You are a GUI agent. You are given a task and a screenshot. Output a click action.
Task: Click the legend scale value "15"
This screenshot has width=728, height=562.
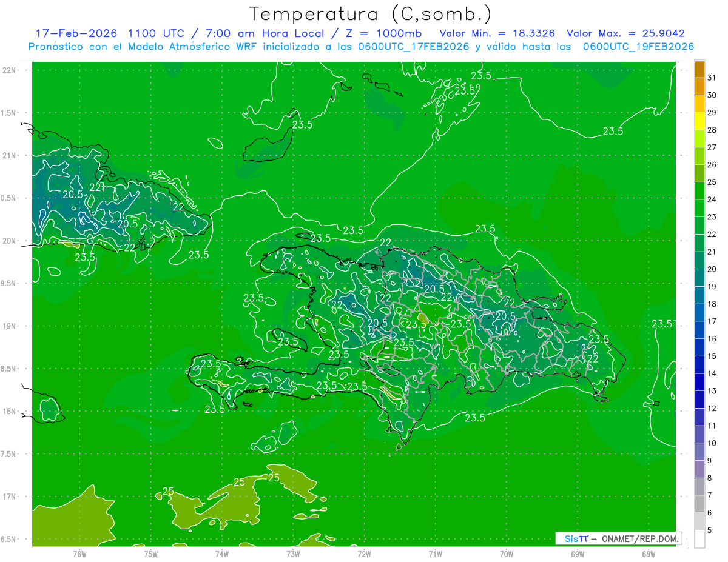712,356
